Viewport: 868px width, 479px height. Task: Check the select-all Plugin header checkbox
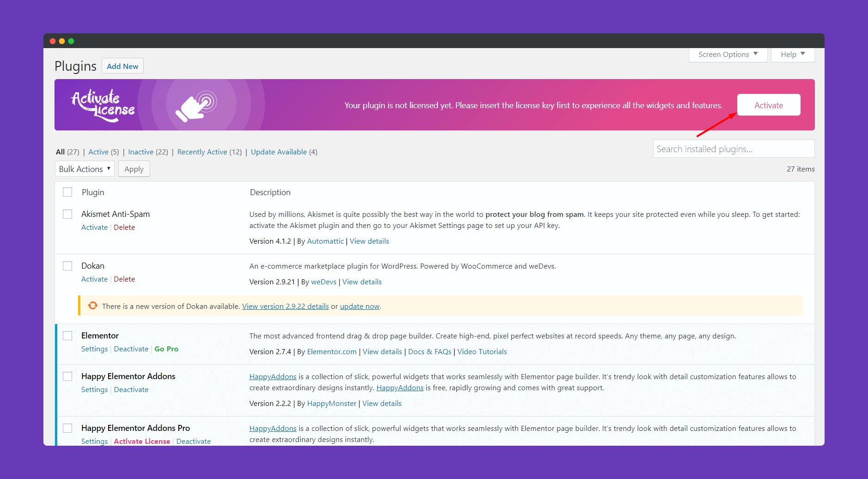[x=67, y=192]
